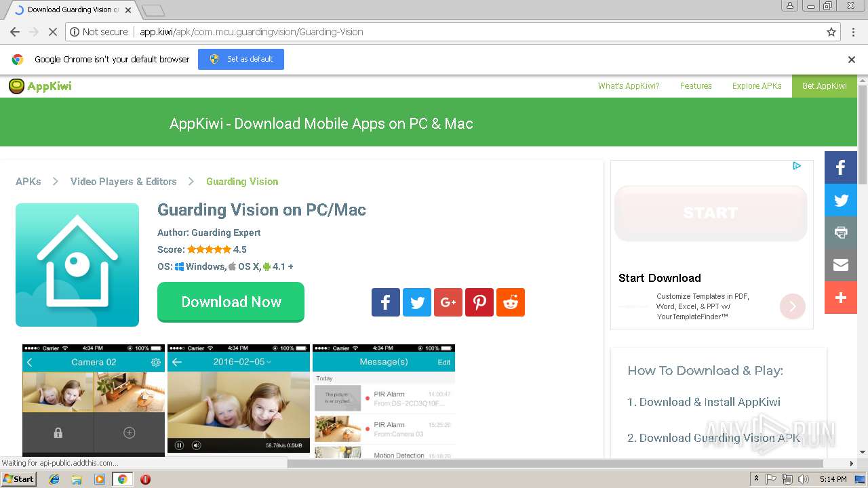Click the Twitter share button beside Download Now
Viewport: 868px width, 488px height.
click(417, 302)
